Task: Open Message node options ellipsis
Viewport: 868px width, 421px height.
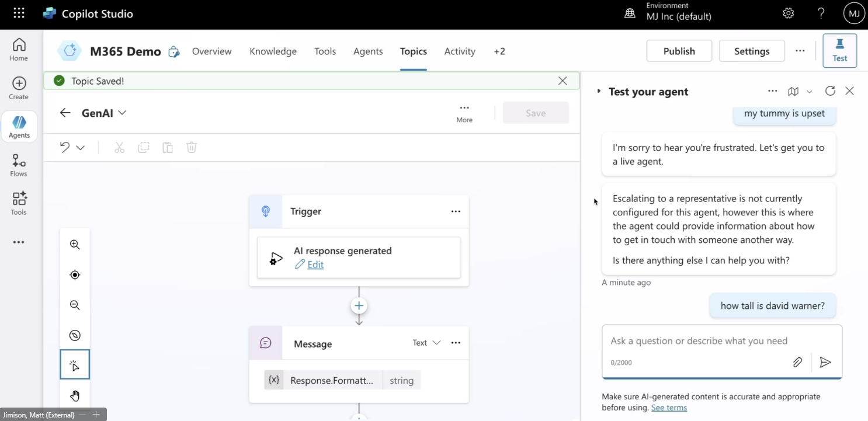Action: click(456, 343)
